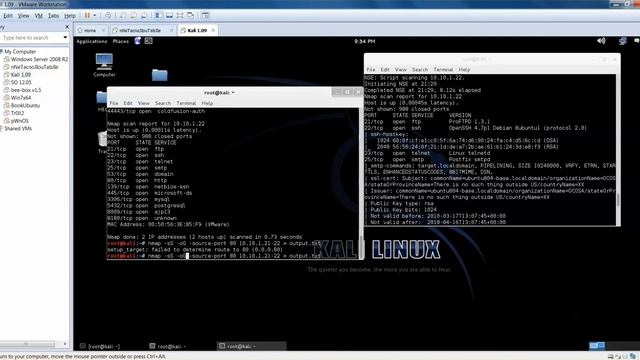This screenshot has width=640, height=360.
Task: Click the Send Ctrl+Alt+Del toolbar icon
Action: (108, 16)
